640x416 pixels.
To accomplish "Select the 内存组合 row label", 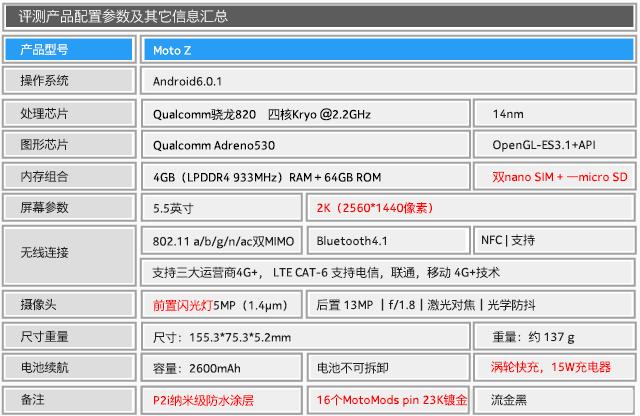I will (x=69, y=176).
